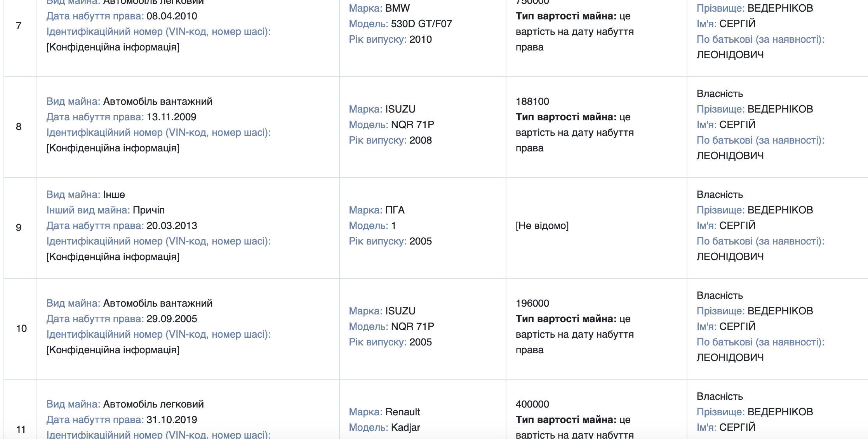Click the 400000 value in row 11
This screenshot has width=868, height=439.
click(x=532, y=404)
